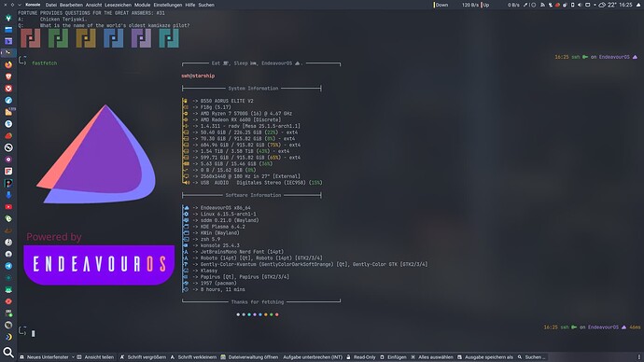Click Aufgabe unterbrechen (INT) button
The width and height of the screenshot is (644, 362).
point(313,357)
